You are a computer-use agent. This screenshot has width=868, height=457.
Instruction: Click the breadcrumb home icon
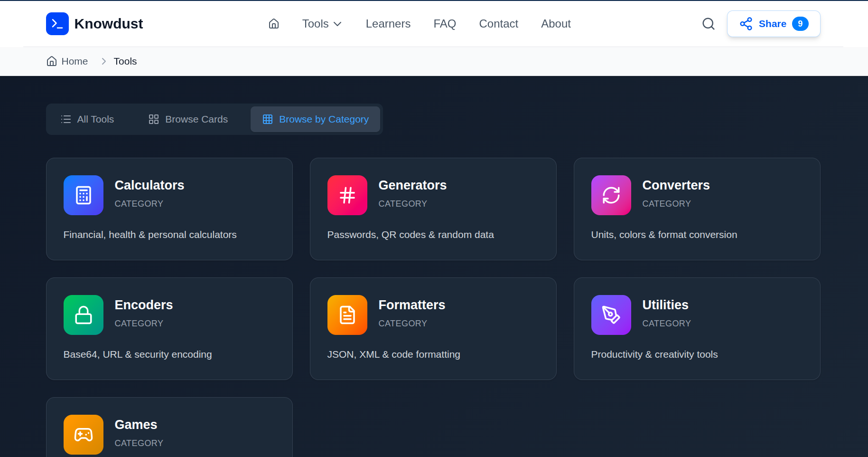pos(52,61)
